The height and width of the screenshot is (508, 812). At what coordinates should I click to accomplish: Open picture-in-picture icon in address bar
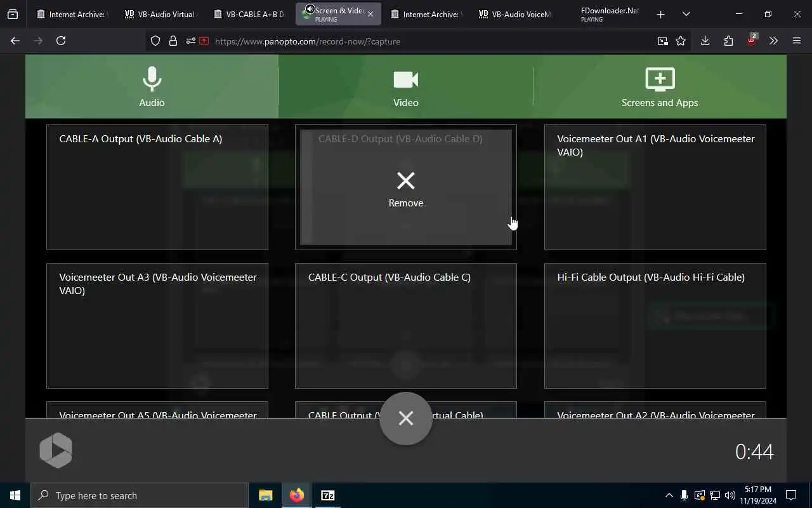click(662, 41)
